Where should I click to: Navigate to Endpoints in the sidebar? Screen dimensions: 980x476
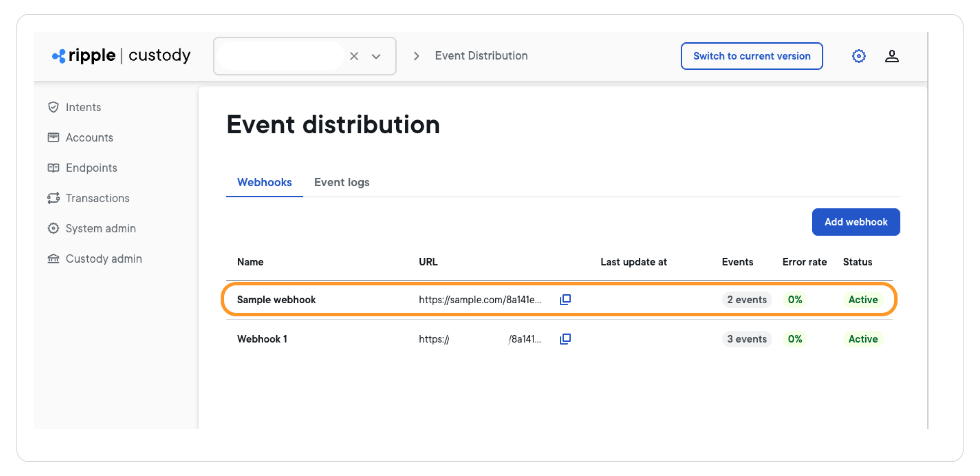click(x=91, y=168)
